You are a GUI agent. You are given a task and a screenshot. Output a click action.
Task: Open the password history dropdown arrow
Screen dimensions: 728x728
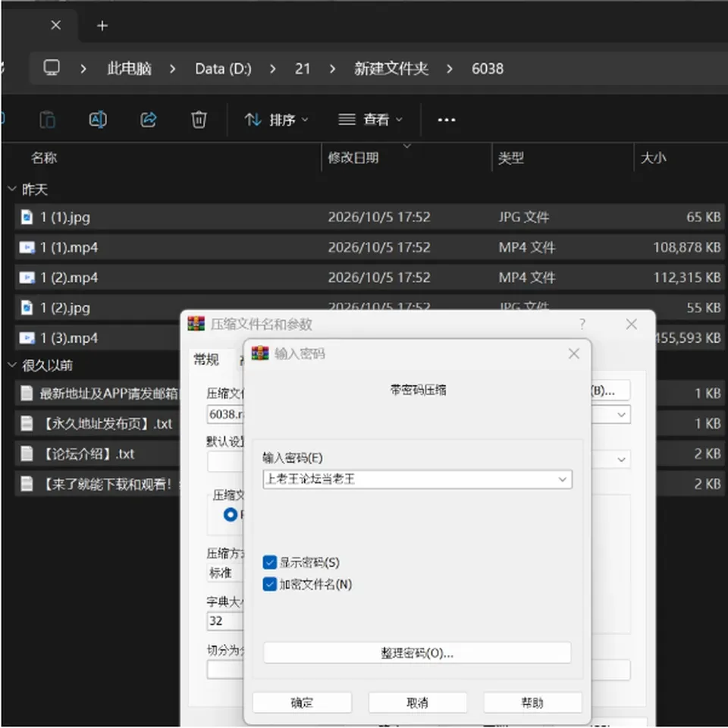pos(562,479)
